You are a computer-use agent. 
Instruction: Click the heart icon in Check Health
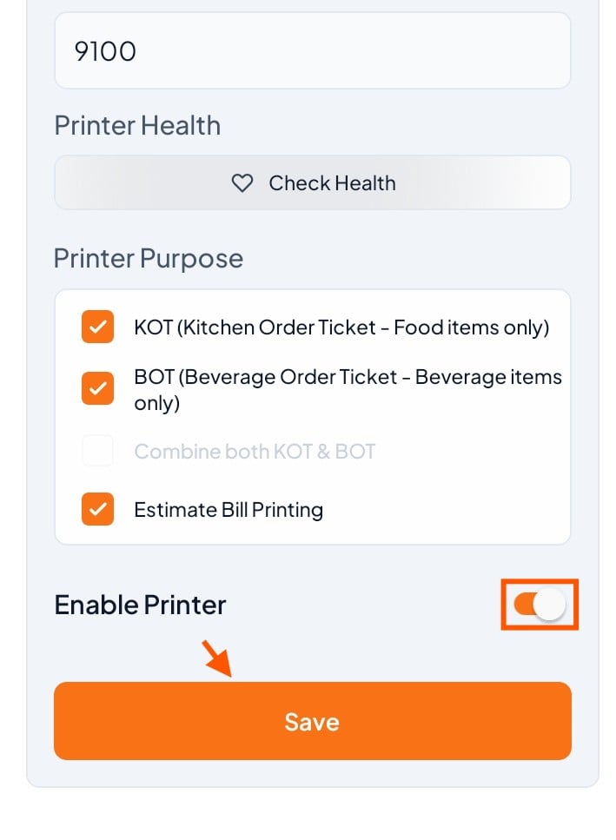(242, 183)
